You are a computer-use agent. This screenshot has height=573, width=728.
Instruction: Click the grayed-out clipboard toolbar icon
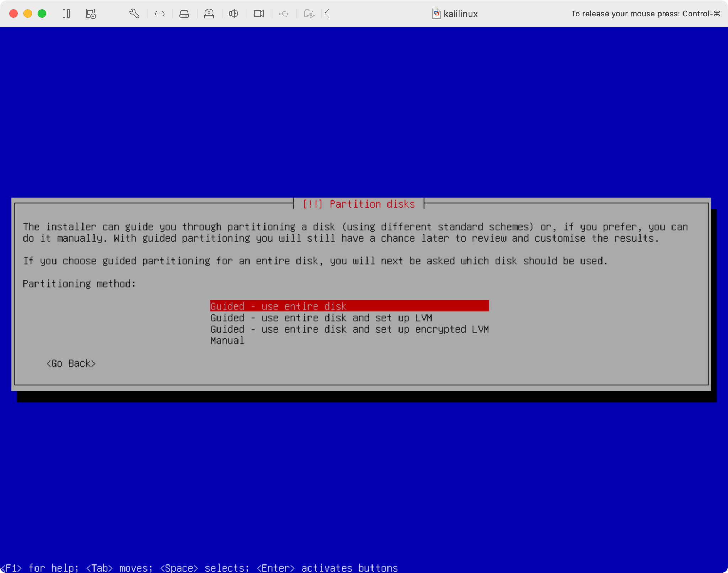[x=309, y=14]
